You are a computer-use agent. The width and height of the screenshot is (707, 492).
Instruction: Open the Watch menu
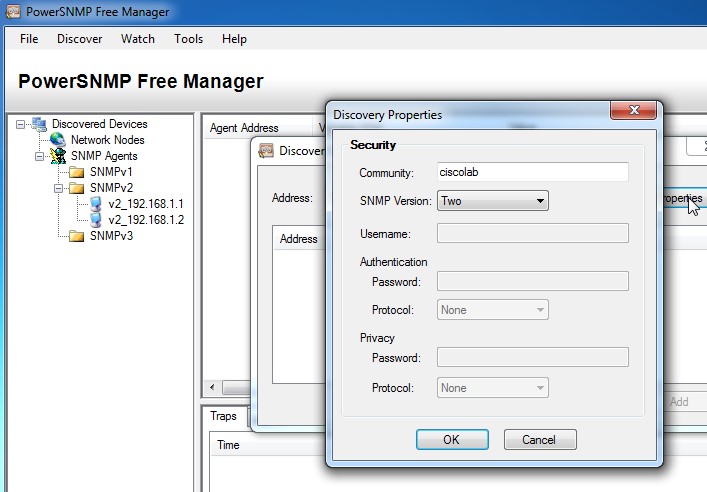tap(138, 39)
